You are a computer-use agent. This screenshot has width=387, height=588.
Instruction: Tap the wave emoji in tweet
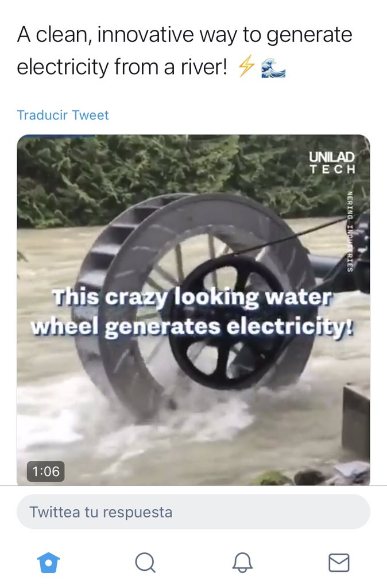coord(273,68)
